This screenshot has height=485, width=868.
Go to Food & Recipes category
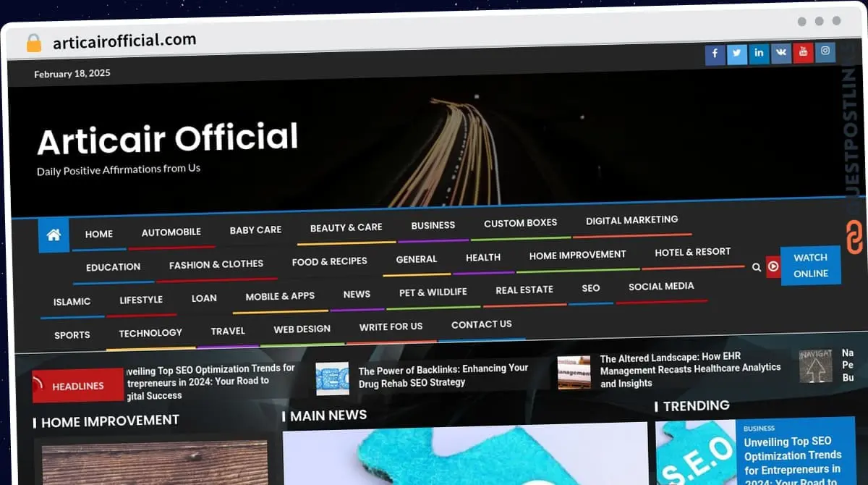click(x=329, y=261)
